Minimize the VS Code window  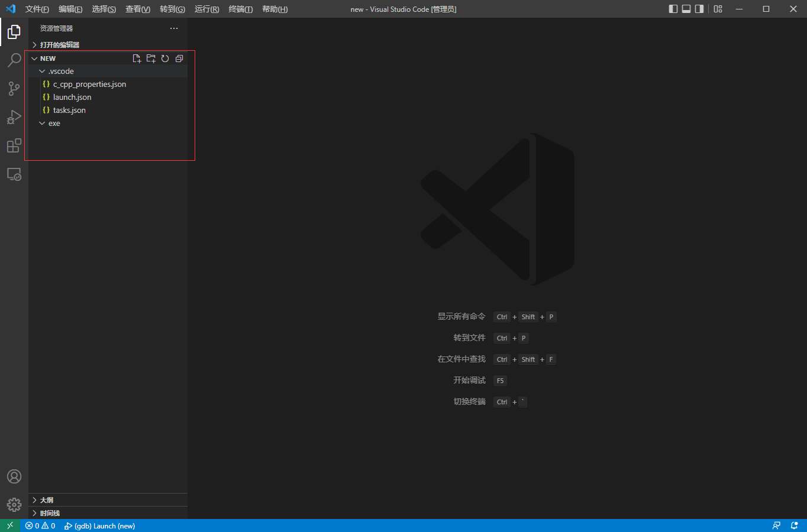click(739, 9)
